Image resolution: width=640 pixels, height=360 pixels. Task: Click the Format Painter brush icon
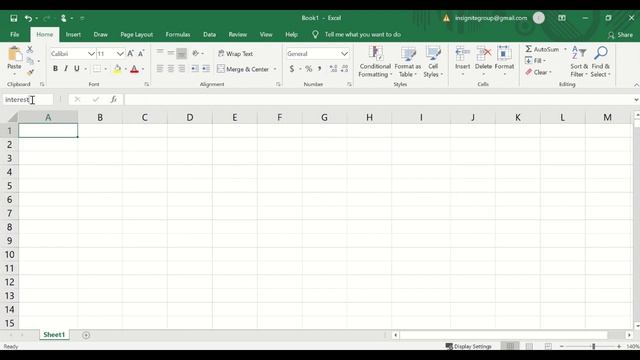(30, 72)
